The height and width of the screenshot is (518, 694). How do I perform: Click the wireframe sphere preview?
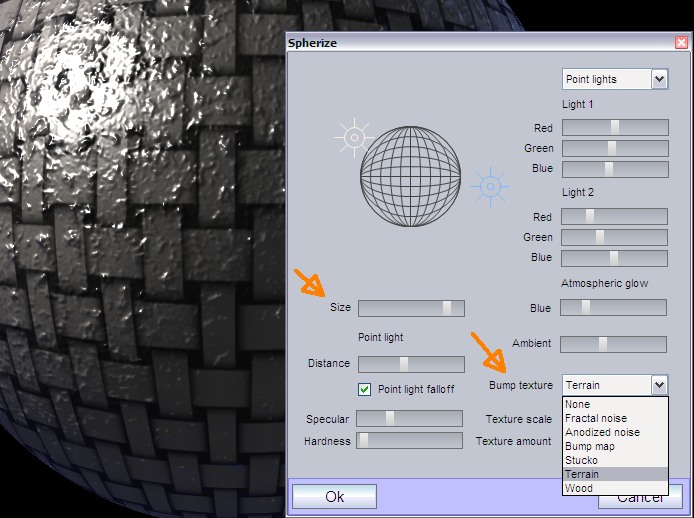410,176
